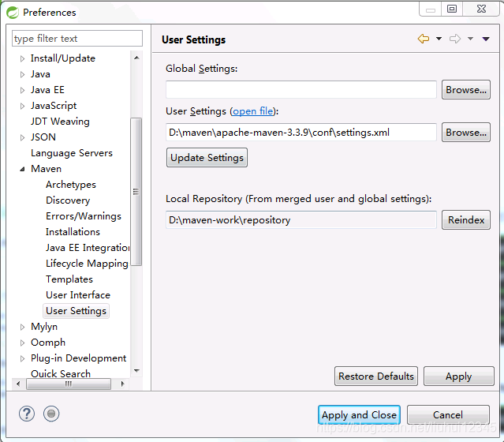Open the preferences view menu triangle

click(x=486, y=39)
